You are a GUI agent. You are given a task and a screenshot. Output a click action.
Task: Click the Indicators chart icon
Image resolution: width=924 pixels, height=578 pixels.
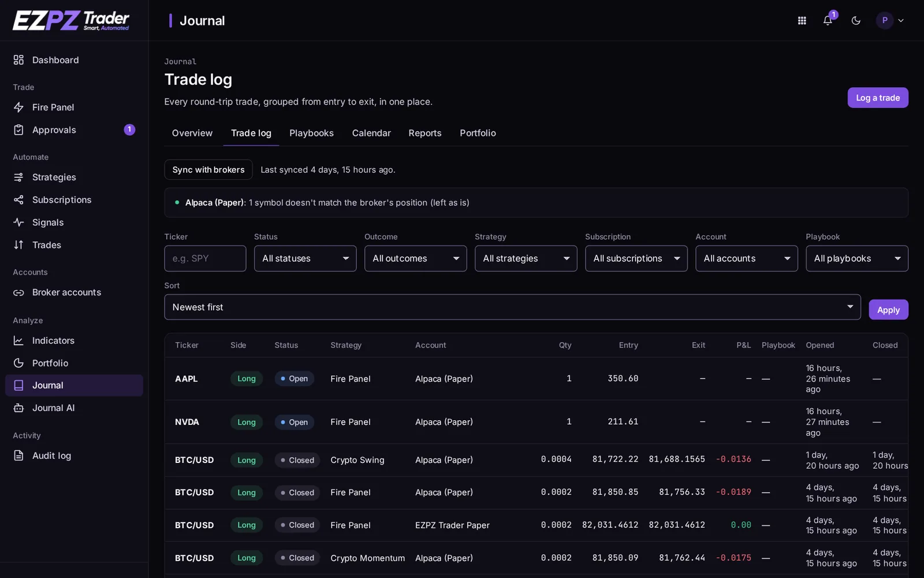click(x=18, y=340)
